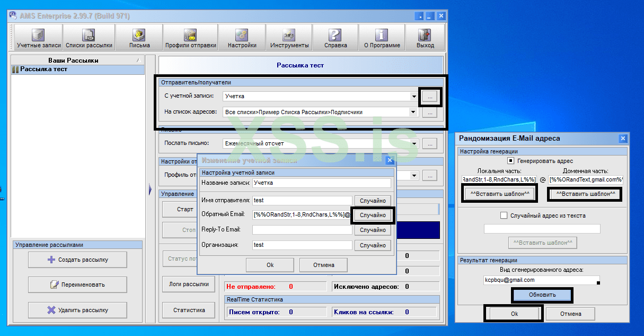Screen dimensions: 644x336
Task: Click Кликов на ссылки statistic label
Action: tap(364, 312)
